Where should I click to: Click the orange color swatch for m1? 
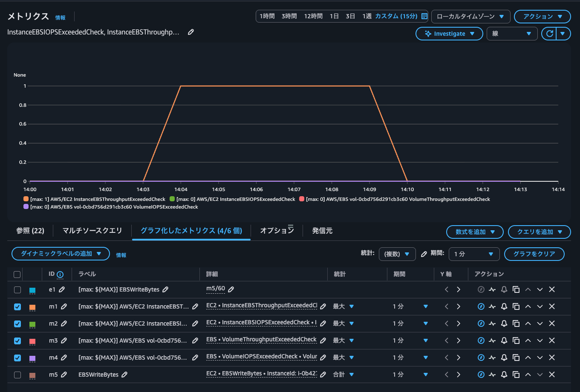pyautogui.click(x=32, y=307)
